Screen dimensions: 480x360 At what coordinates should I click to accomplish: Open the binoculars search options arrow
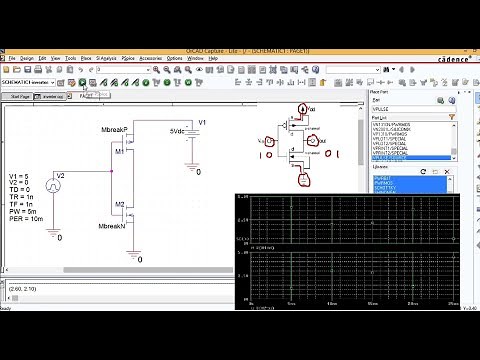click(393, 69)
